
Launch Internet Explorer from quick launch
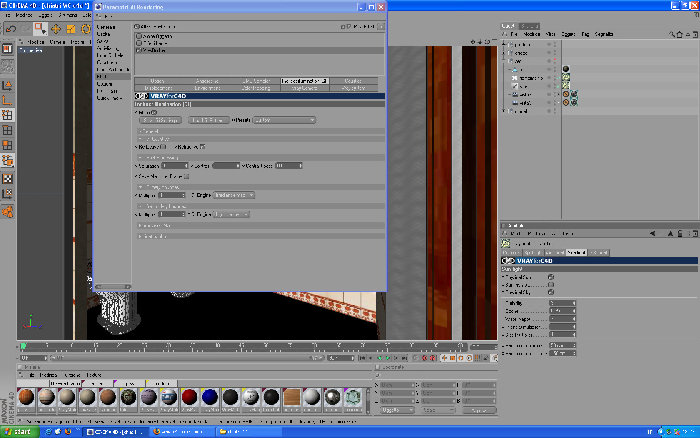(49, 432)
